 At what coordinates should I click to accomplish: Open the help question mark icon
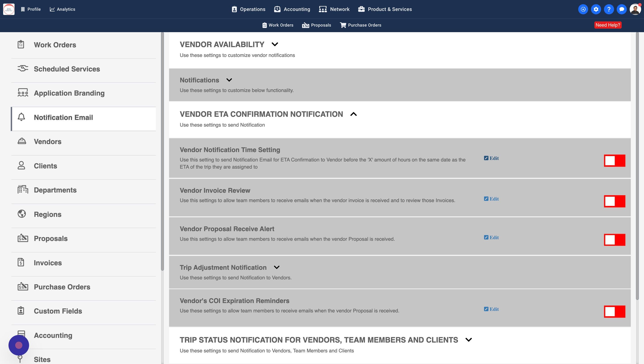pos(609,9)
